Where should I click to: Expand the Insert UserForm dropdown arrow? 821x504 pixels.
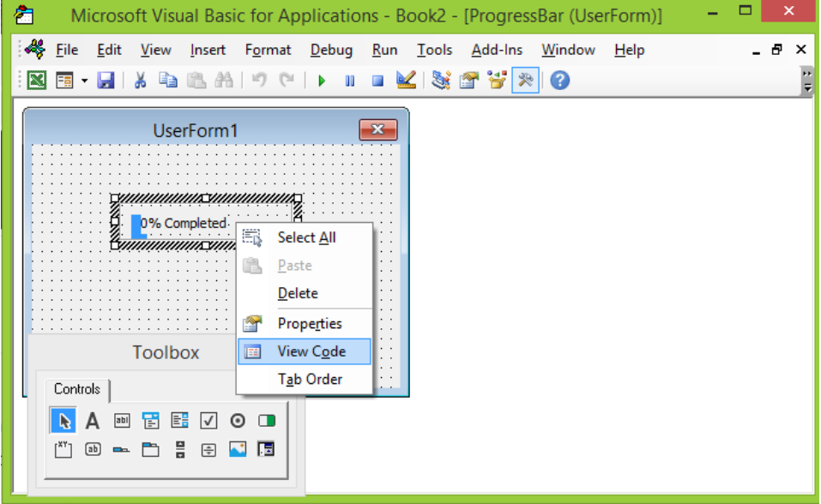pyautogui.click(x=84, y=81)
